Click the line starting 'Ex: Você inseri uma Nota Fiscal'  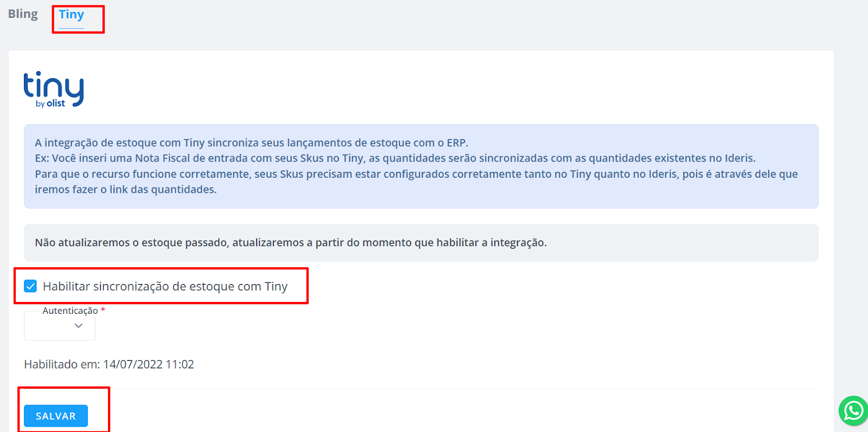(395, 158)
